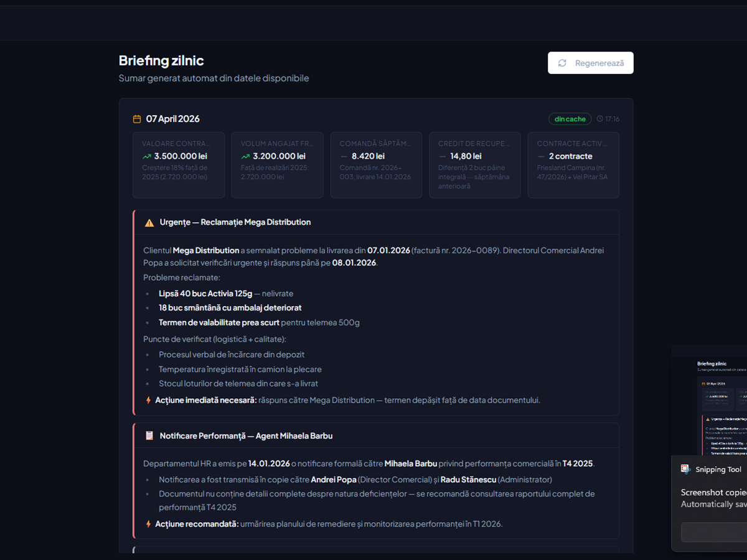Screen dimensions: 747x560
Task: Open the Valoare Contra... stat card
Action: tap(179, 165)
